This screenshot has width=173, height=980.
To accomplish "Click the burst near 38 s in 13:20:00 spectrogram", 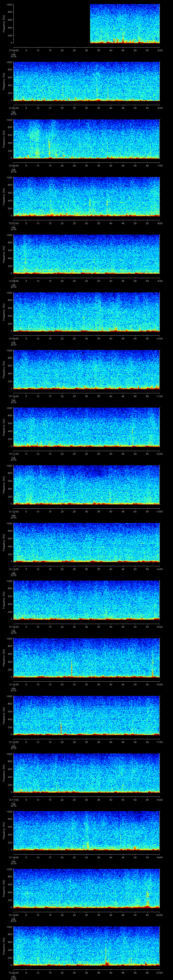I will pos(106,955).
